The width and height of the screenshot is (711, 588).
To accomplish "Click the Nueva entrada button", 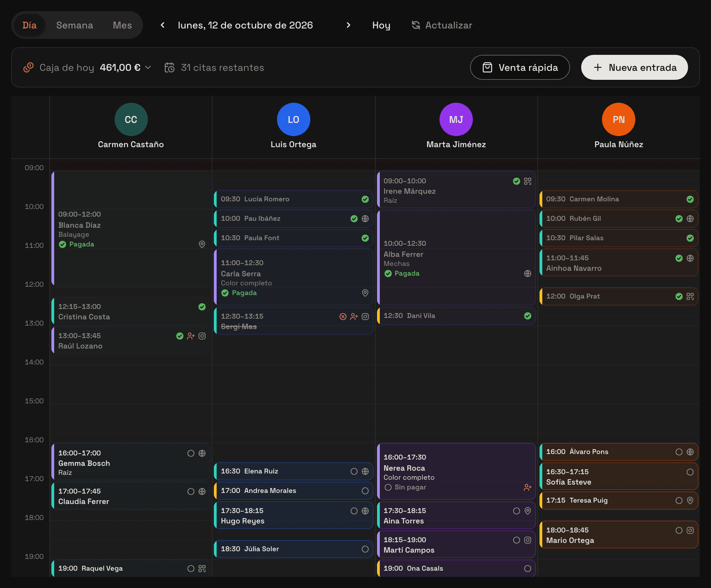I will 635,67.
